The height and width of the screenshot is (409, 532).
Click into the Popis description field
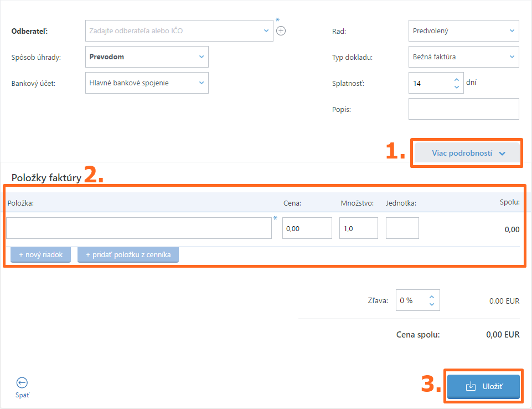(463, 109)
